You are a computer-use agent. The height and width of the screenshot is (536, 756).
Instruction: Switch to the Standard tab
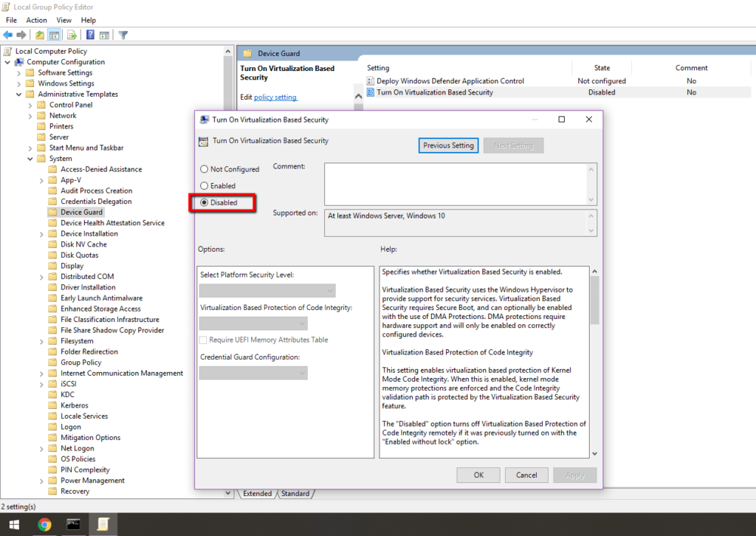(295, 494)
